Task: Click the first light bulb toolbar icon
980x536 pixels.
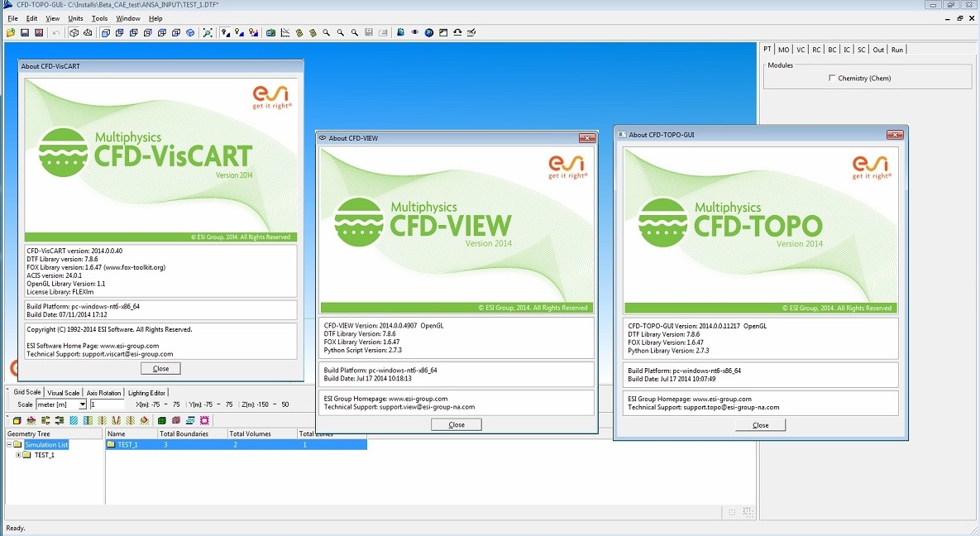Action: [225, 32]
